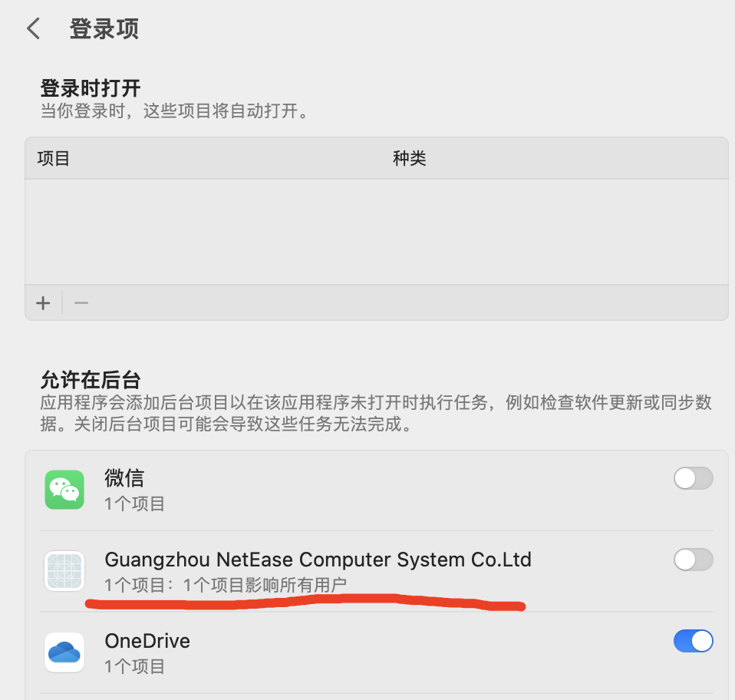
Task: Add a login item with plus button
Action: 43,303
